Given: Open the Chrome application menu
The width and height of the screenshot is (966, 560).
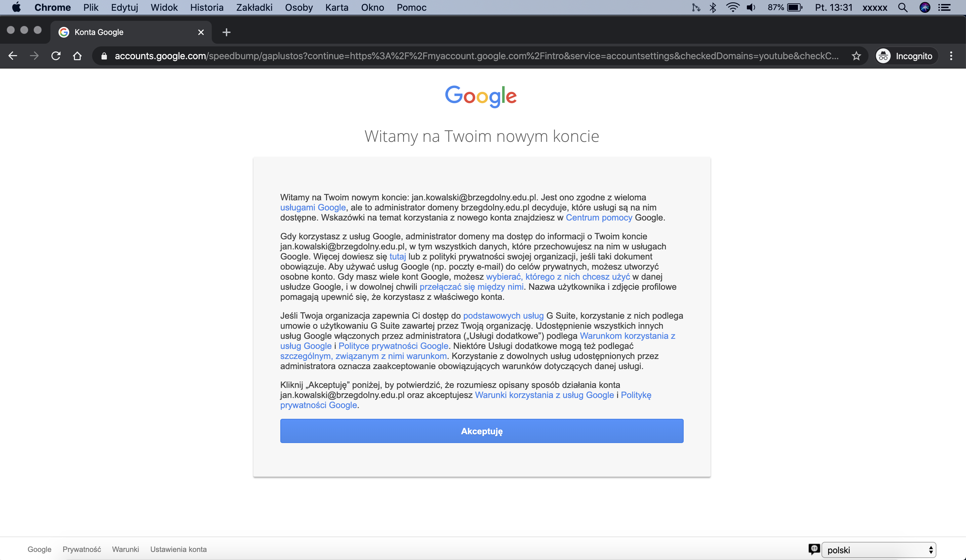Looking at the screenshot, I should pyautogui.click(x=52, y=7).
